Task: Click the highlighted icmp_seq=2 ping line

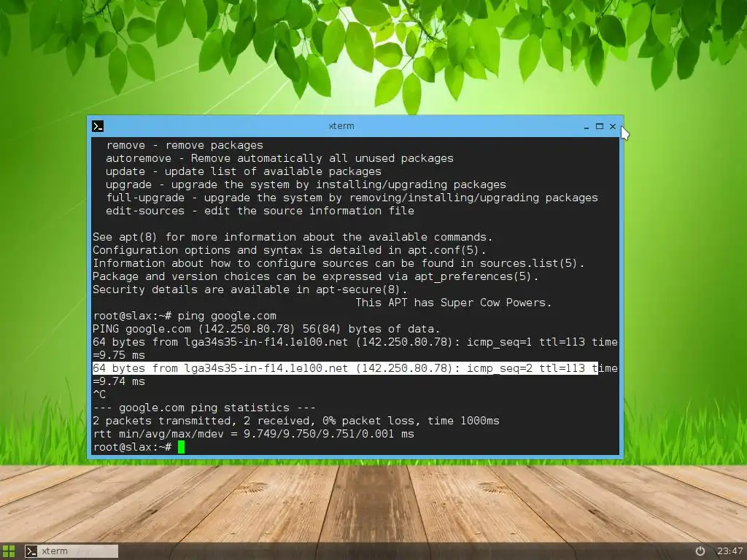Action: tap(345, 368)
